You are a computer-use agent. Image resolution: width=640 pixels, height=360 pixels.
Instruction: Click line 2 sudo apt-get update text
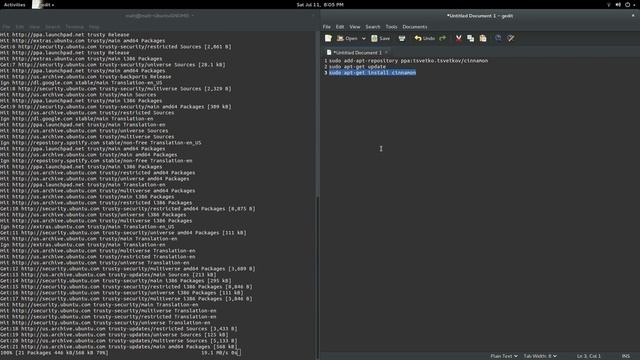coord(357,67)
